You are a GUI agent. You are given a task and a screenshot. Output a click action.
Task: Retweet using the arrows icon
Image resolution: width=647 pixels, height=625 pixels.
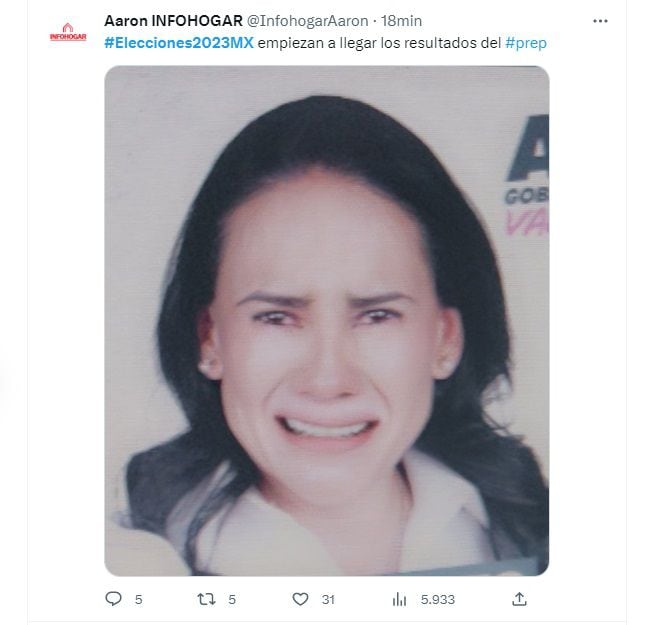(x=206, y=599)
